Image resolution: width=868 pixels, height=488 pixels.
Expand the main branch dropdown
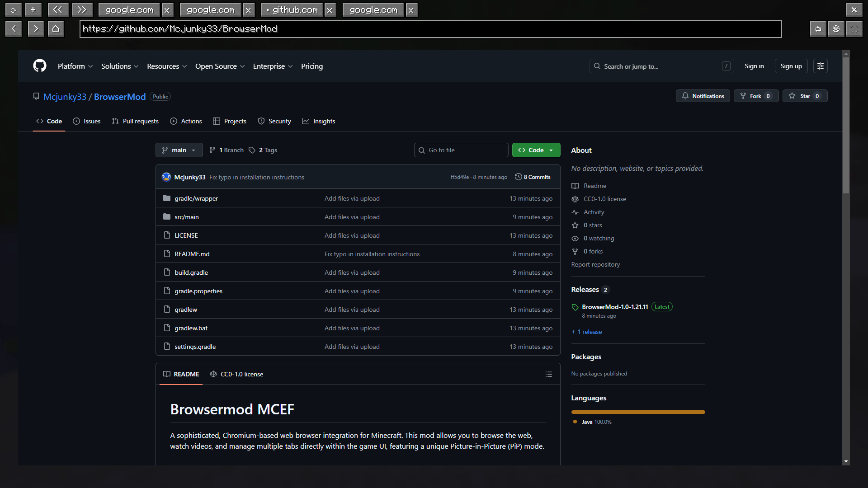tap(179, 150)
